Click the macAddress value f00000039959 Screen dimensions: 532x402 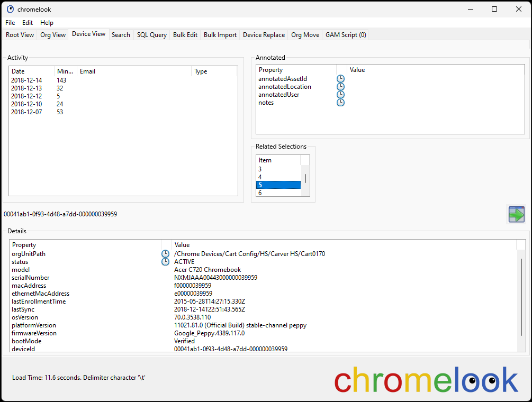[192, 286]
